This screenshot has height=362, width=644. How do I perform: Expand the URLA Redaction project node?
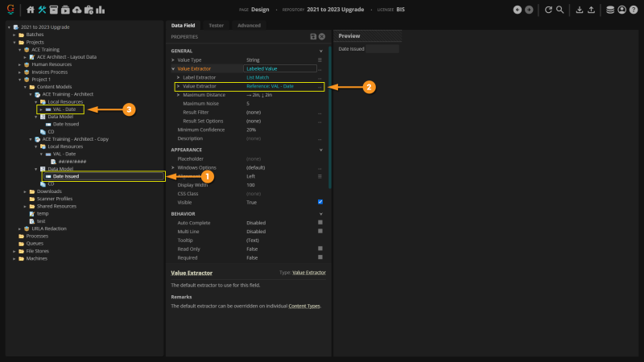pos(19,228)
